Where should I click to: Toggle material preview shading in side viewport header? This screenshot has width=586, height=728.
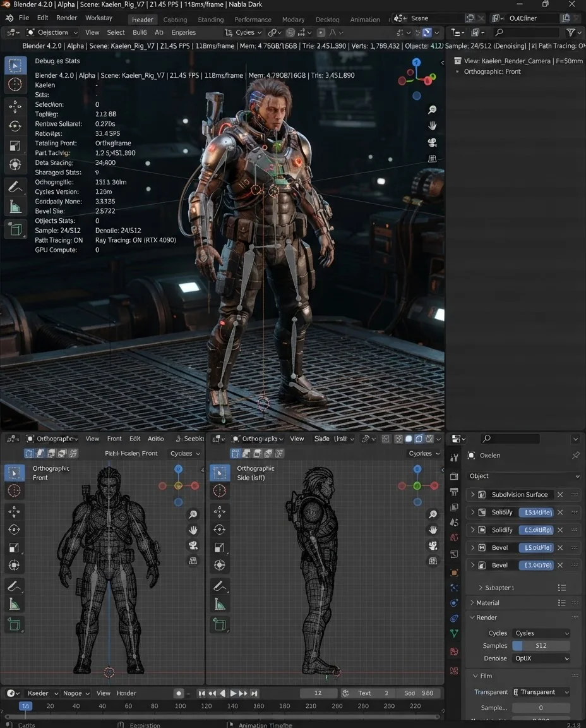tap(419, 439)
